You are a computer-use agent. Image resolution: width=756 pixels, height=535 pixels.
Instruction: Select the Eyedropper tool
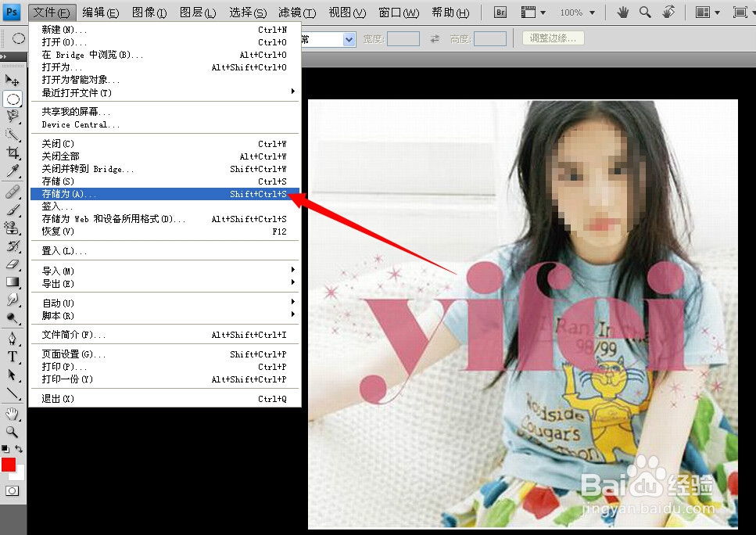coord(13,171)
